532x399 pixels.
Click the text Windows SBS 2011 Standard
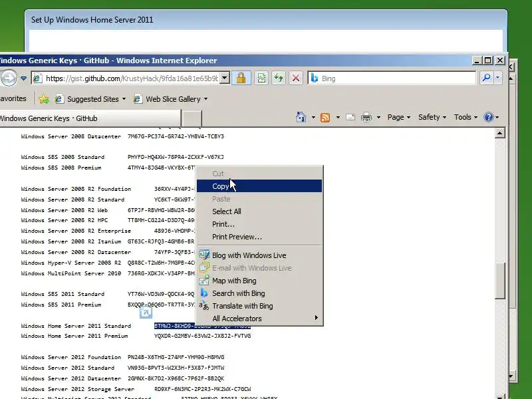[63, 294]
